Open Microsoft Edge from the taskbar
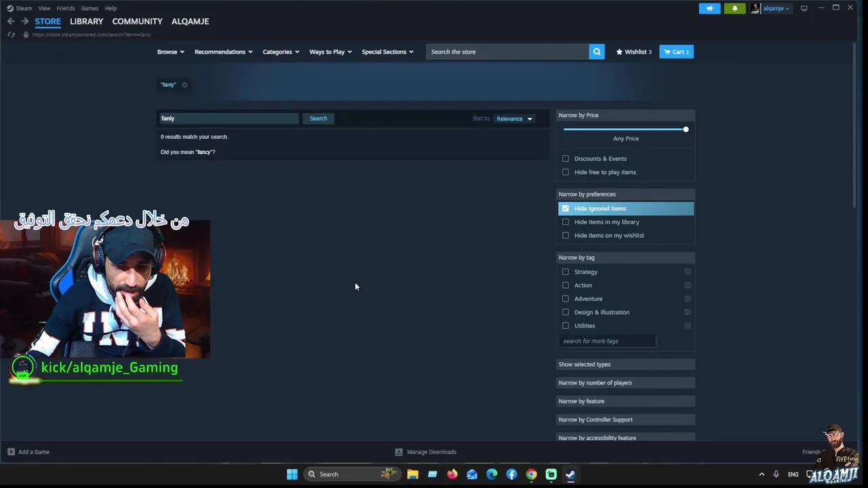The height and width of the screenshot is (488, 868). tap(492, 474)
